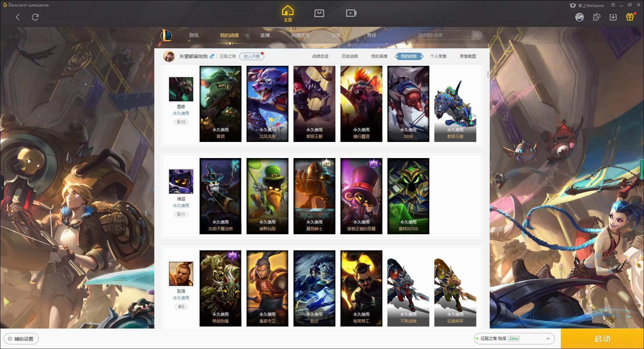Click the vertical scrollbar of skin list

click(x=488, y=74)
